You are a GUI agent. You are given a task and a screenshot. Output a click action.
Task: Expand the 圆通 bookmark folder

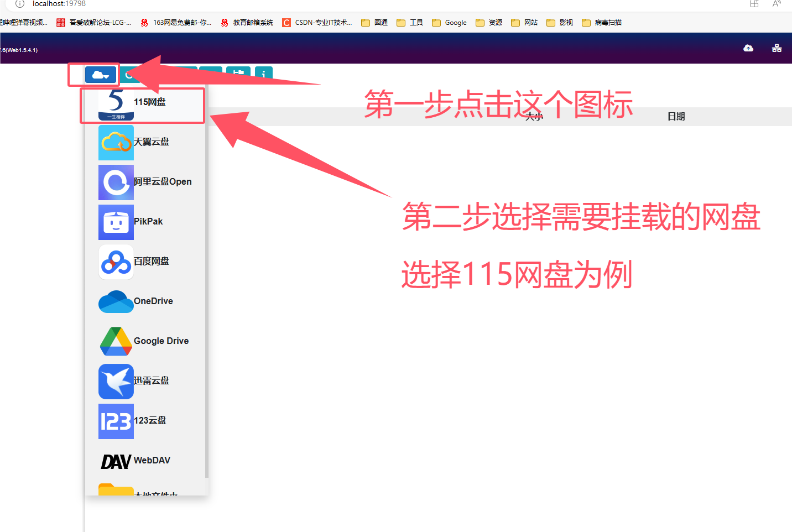[374, 23]
